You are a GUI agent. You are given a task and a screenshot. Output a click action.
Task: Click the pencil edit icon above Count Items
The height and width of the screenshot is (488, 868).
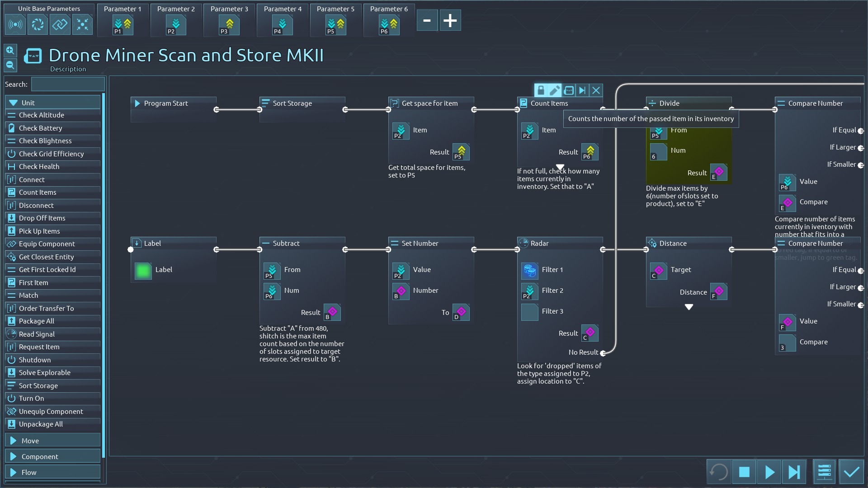point(555,90)
